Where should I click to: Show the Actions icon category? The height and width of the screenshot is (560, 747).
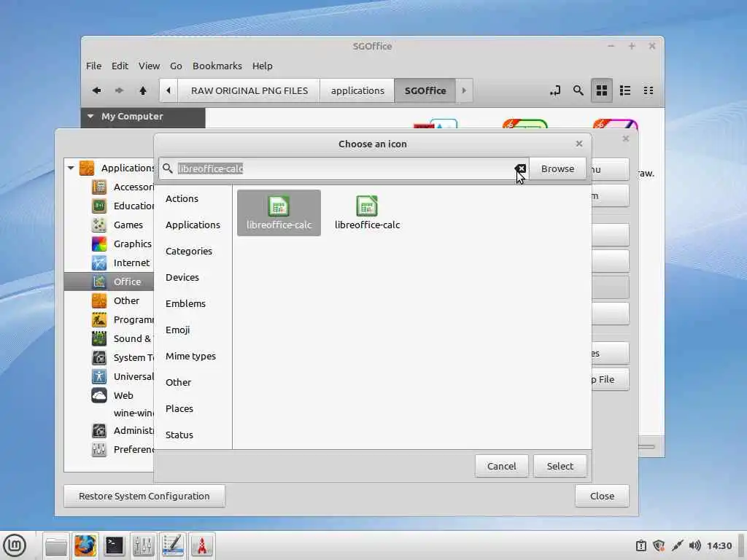[x=182, y=198]
